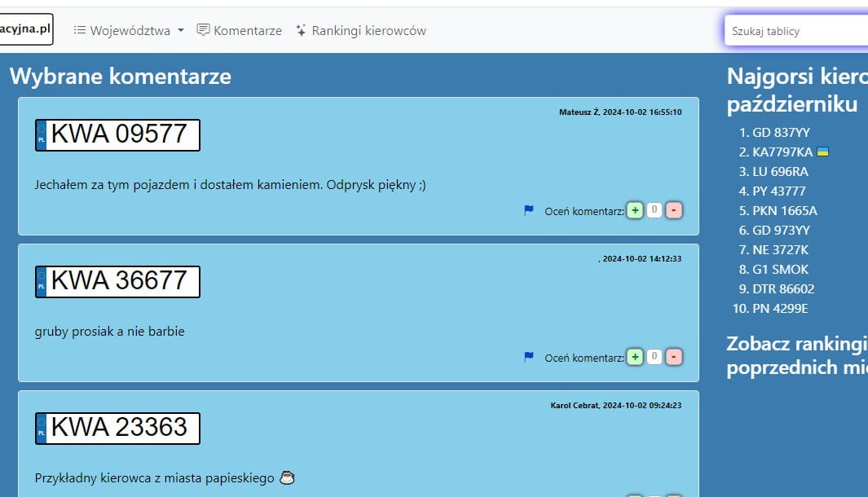Open ranking entry PY 43777
Viewport: 868px width, 497px height.
coord(779,191)
